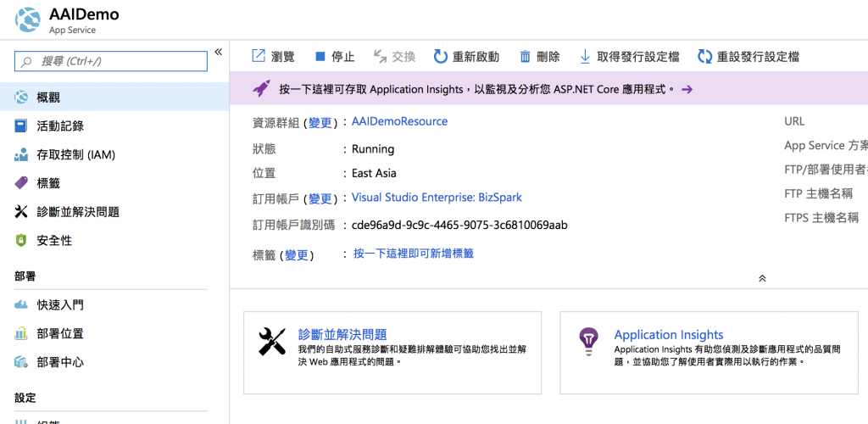Viewport: 868px width, 424px height.
Task: Change subscription via 訂用帳戶 變更 link
Action: 321,198
